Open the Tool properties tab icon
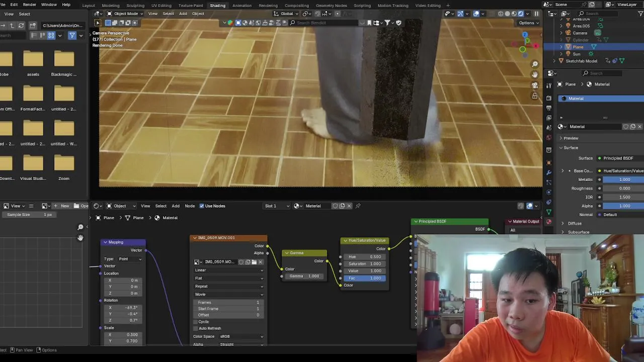Screen dimensions: 644x362 tap(549, 85)
